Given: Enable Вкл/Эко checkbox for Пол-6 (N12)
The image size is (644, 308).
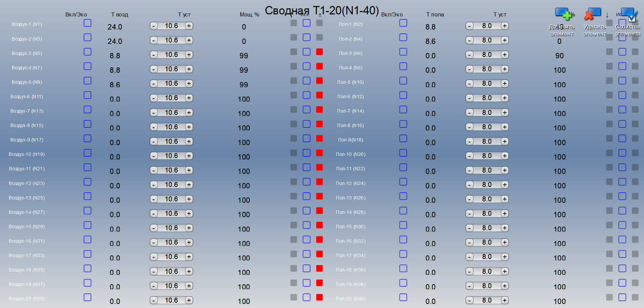Looking at the screenshot, I should click(403, 95).
